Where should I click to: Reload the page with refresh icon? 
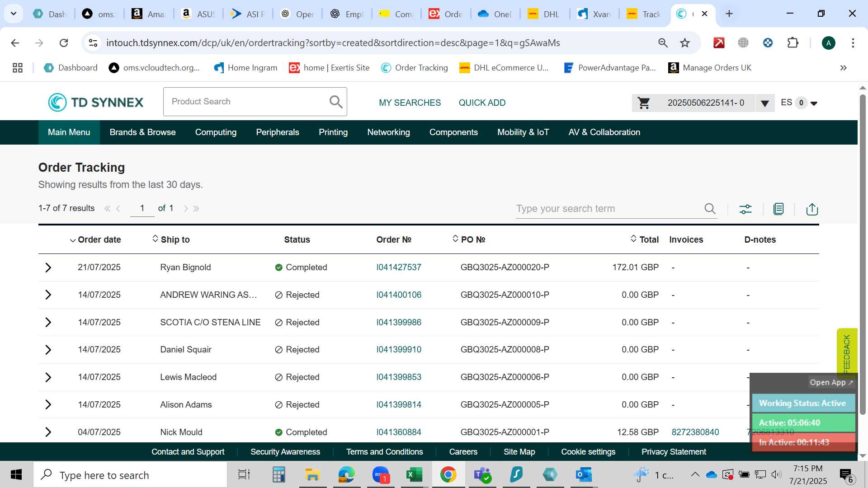pos(64,43)
